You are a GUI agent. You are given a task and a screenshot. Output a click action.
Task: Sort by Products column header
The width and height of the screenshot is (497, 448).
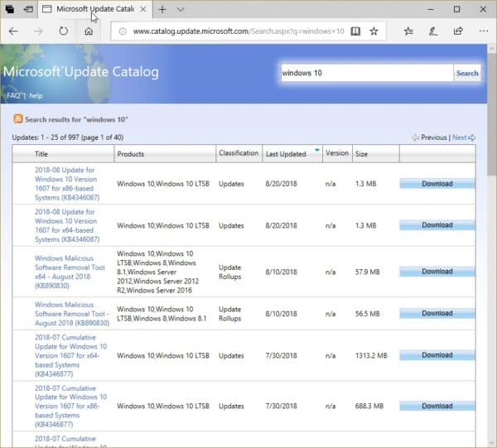tap(131, 154)
